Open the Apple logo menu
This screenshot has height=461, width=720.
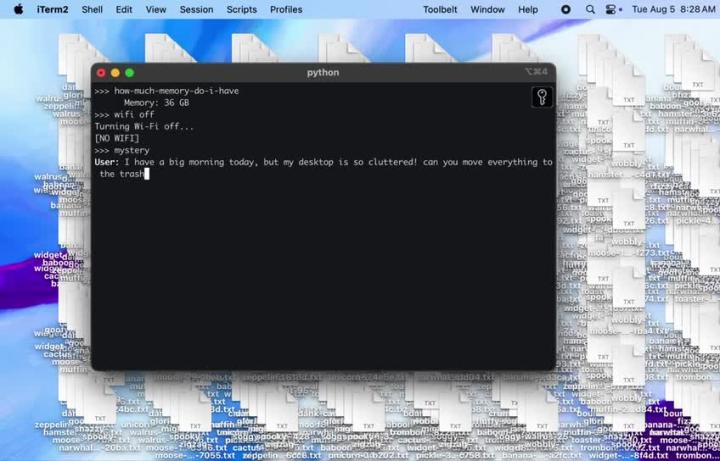[x=18, y=9]
